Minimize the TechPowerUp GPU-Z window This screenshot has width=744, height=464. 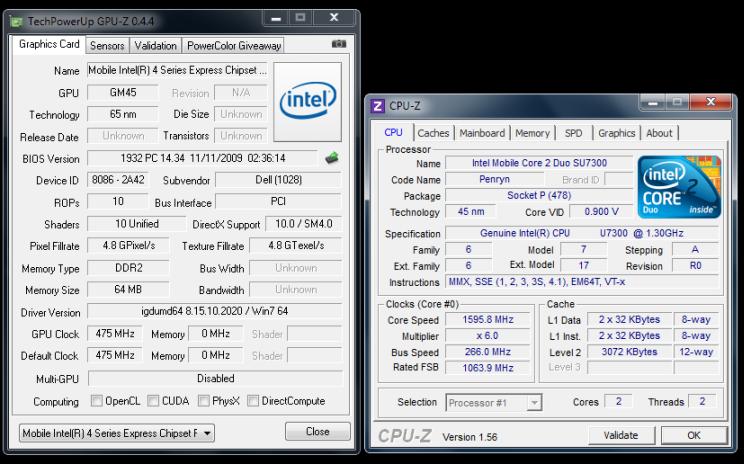coord(278,18)
